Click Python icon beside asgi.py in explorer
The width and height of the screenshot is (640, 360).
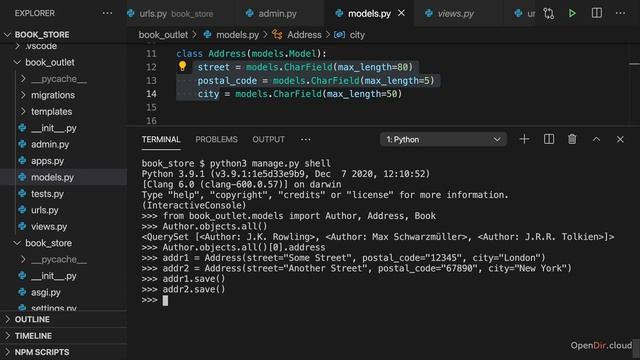coord(22,292)
